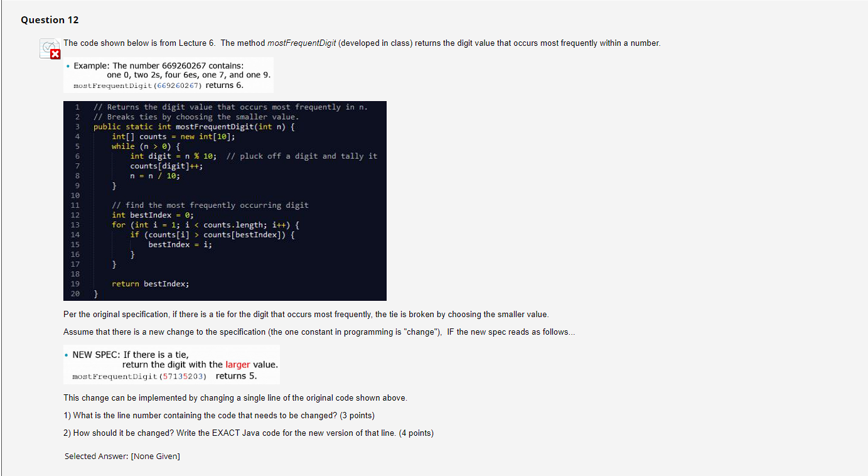Screen dimensions: 868x476
Task: Click the line "one 0, two 2s, four 6es"
Action: click(x=189, y=75)
